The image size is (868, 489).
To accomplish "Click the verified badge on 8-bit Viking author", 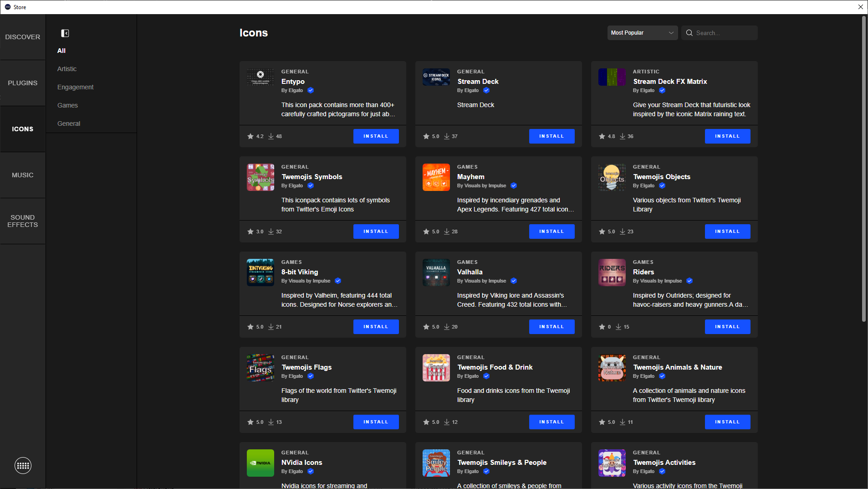I will pos(338,281).
